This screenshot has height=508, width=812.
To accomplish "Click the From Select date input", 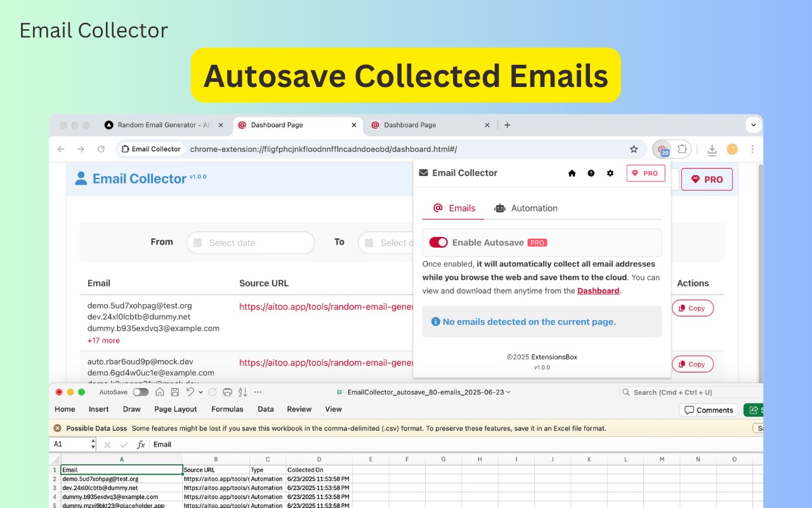I will (x=251, y=243).
